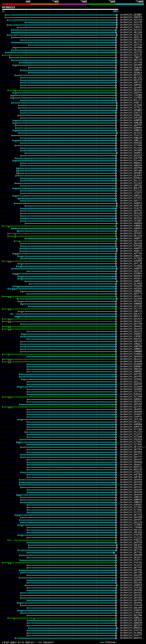Open hit UniRef100_Q9ZSJ4
146x644 pixels.
click(131, 271)
